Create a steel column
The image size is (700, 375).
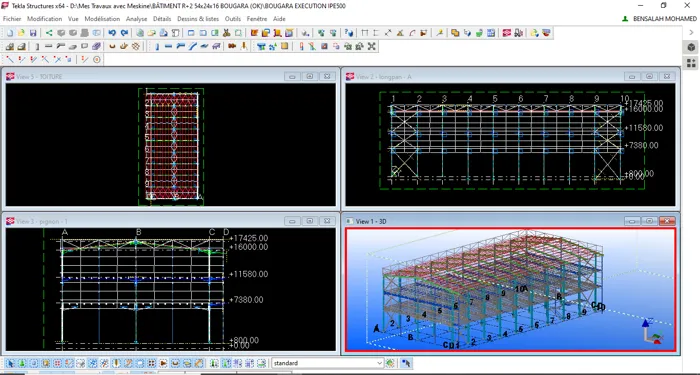click(x=37, y=46)
